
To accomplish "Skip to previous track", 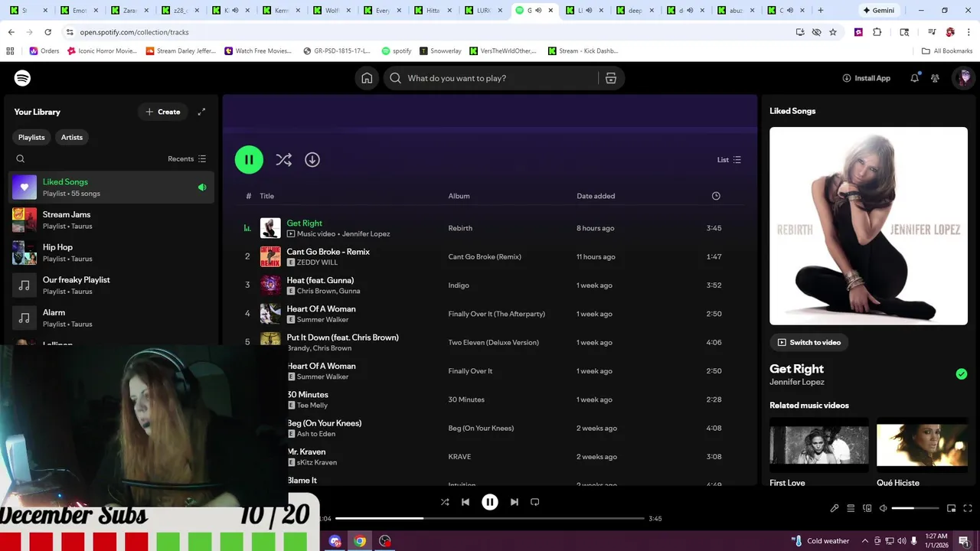I will point(465,502).
